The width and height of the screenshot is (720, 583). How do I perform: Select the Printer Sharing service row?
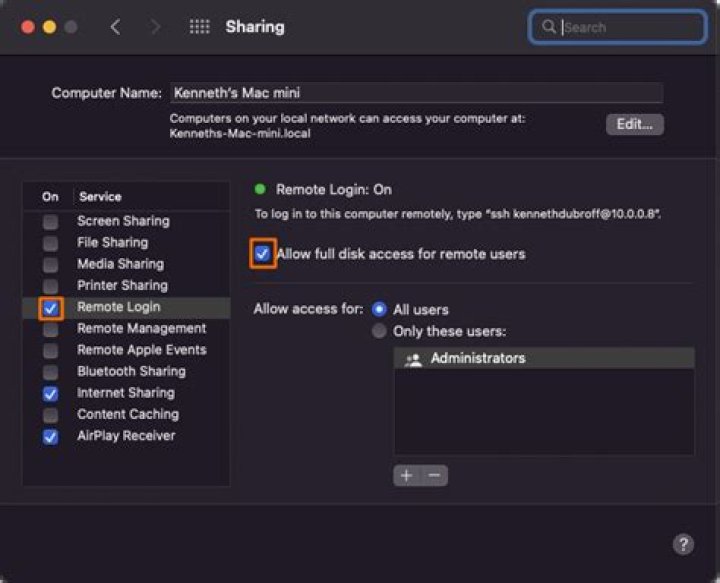[x=127, y=286]
